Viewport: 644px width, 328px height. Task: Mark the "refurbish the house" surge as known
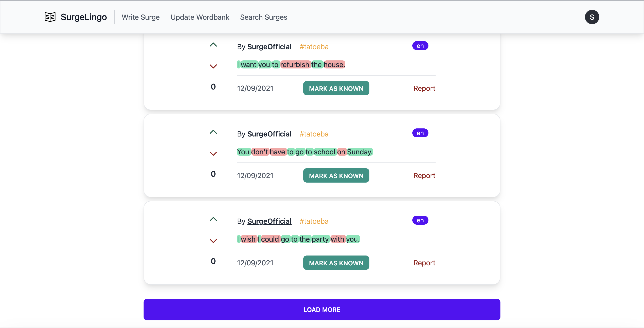[x=336, y=88]
